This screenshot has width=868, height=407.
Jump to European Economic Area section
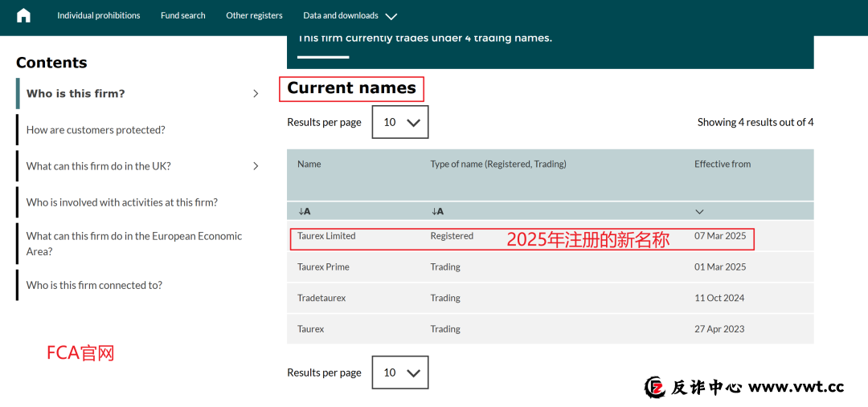pos(133,243)
